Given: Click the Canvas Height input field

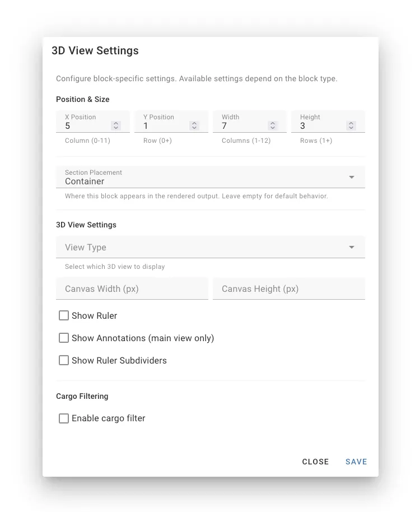Looking at the screenshot, I should (288, 288).
